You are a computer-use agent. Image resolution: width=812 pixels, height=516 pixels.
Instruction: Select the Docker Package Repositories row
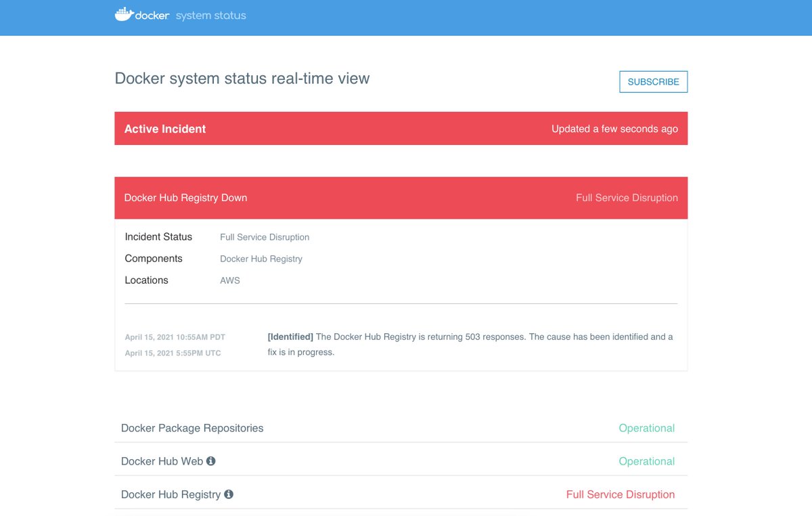(x=401, y=428)
